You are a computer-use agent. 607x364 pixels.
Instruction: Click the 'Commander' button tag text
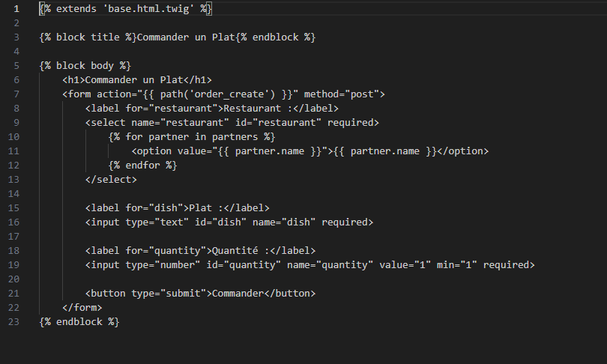[238, 294]
